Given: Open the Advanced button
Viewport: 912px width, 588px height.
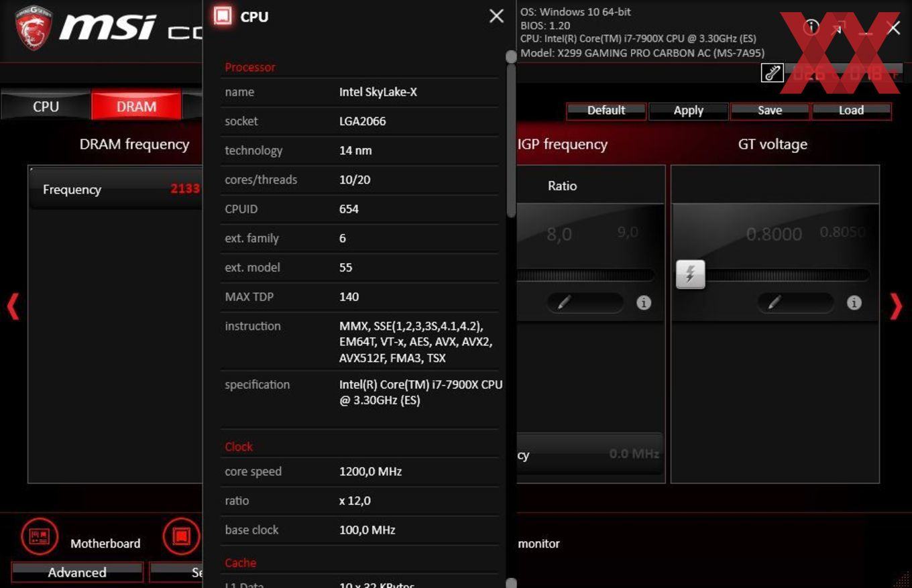Looking at the screenshot, I should 77,572.
